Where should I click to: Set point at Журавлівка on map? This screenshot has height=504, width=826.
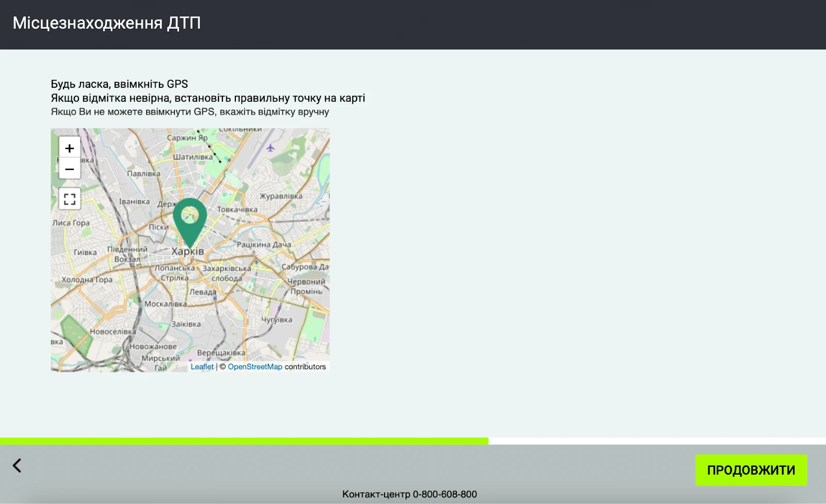pos(281,196)
